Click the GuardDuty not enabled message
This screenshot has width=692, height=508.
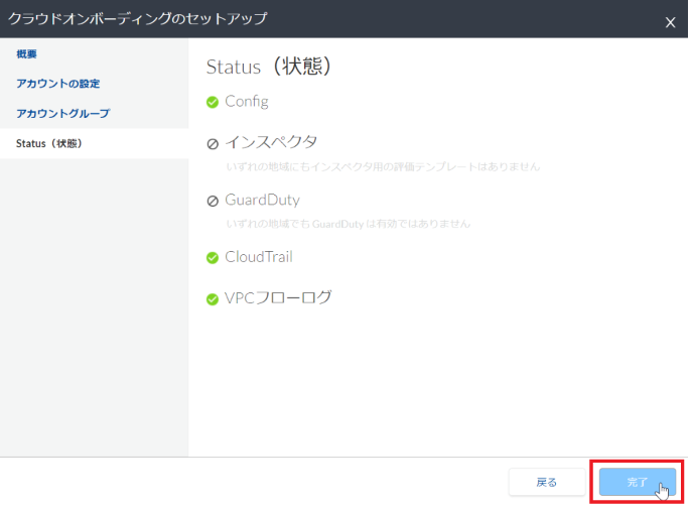[348, 224]
